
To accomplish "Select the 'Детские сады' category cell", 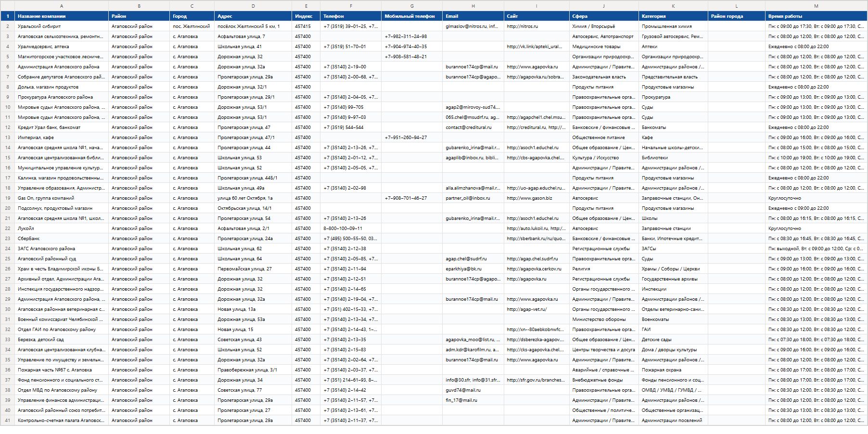I will pyautogui.click(x=673, y=340).
